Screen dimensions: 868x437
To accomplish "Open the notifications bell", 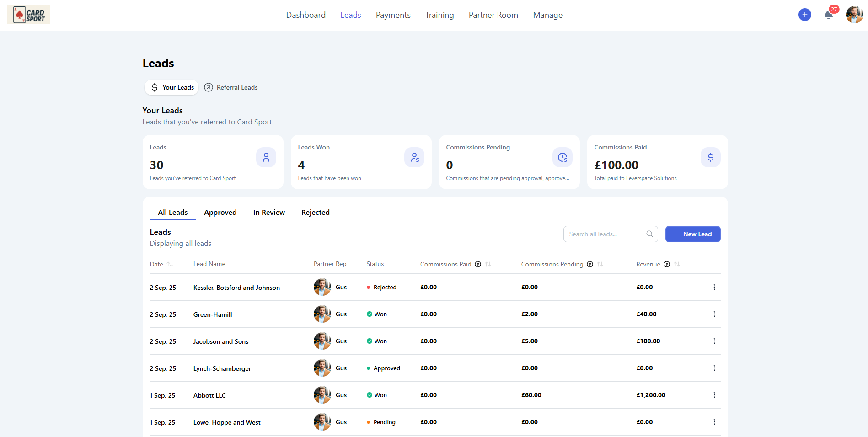I will tap(828, 15).
